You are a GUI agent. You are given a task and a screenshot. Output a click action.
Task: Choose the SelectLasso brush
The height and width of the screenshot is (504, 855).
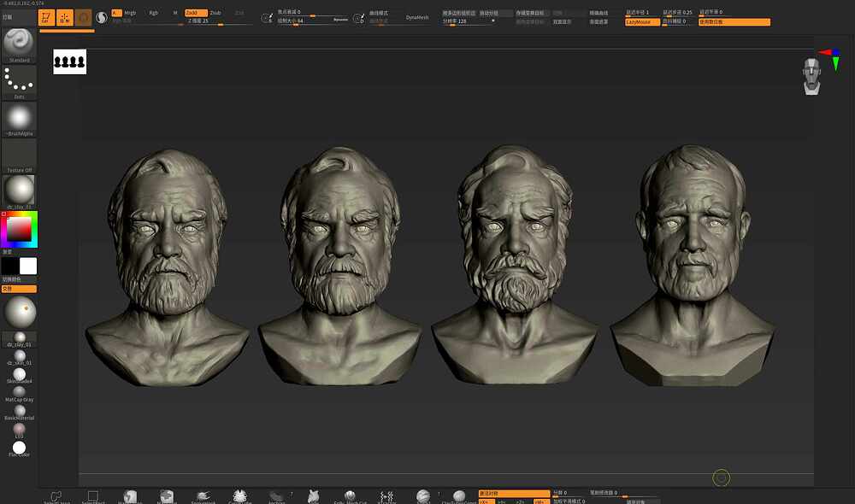[56, 497]
